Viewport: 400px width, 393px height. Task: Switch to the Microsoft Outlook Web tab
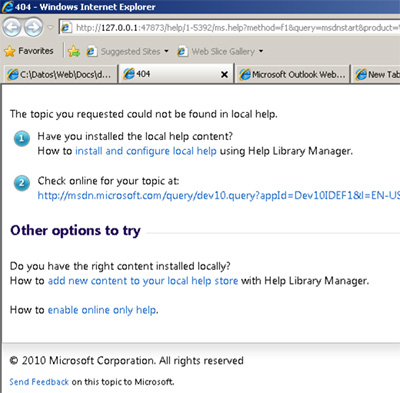click(293, 74)
